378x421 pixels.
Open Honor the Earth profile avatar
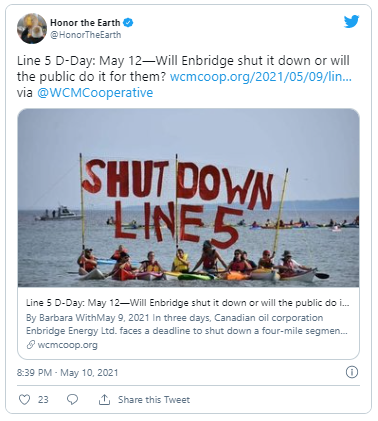32,29
